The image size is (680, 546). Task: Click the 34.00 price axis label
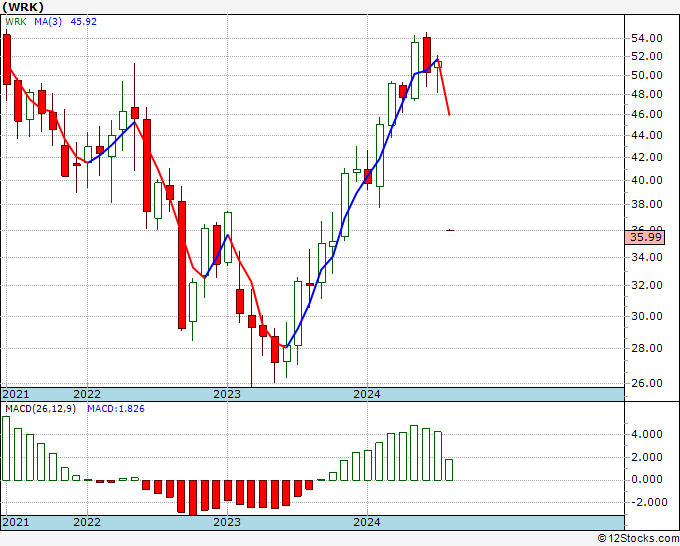(x=647, y=258)
